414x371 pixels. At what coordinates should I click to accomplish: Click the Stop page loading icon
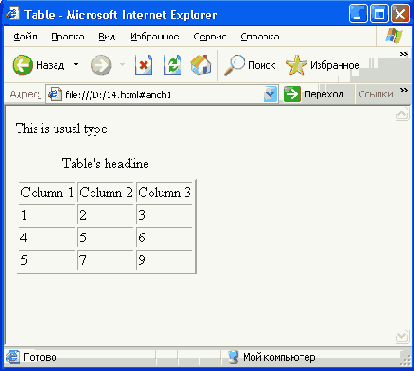point(143,65)
